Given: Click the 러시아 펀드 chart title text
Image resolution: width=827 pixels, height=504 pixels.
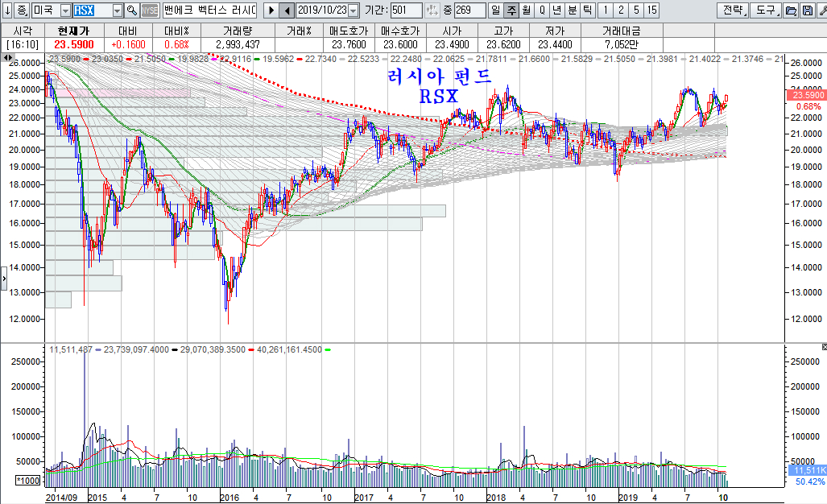Looking at the screenshot, I should click(x=440, y=76).
